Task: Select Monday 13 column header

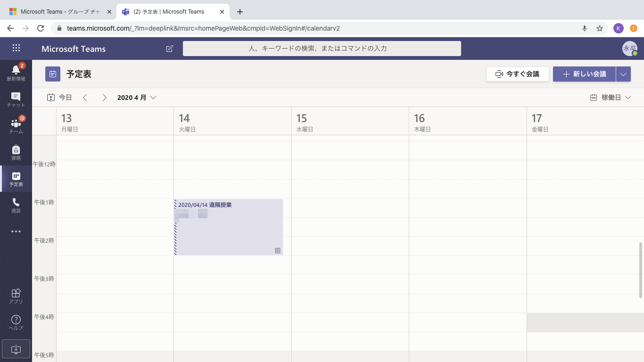Action: pyautogui.click(x=115, y=122)
